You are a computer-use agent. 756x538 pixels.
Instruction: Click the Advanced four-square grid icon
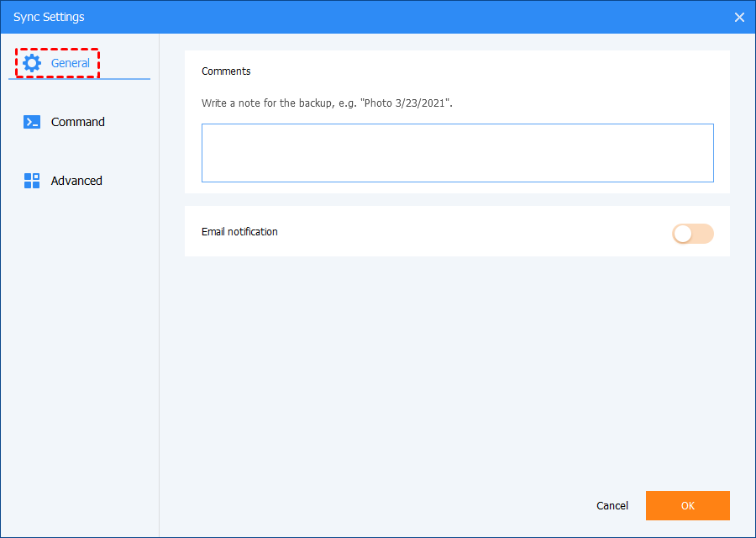pyautogui.click(x=32, y=181)
